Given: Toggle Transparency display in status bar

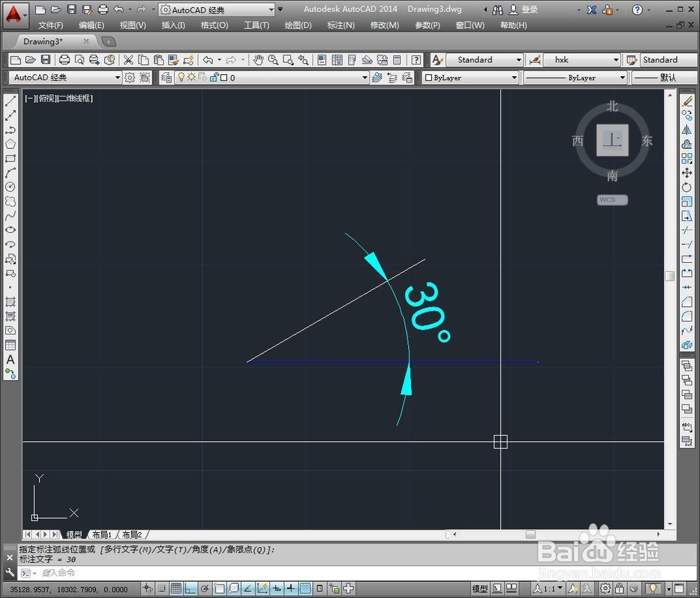Looking at the screenshot, I should (305, 589).
